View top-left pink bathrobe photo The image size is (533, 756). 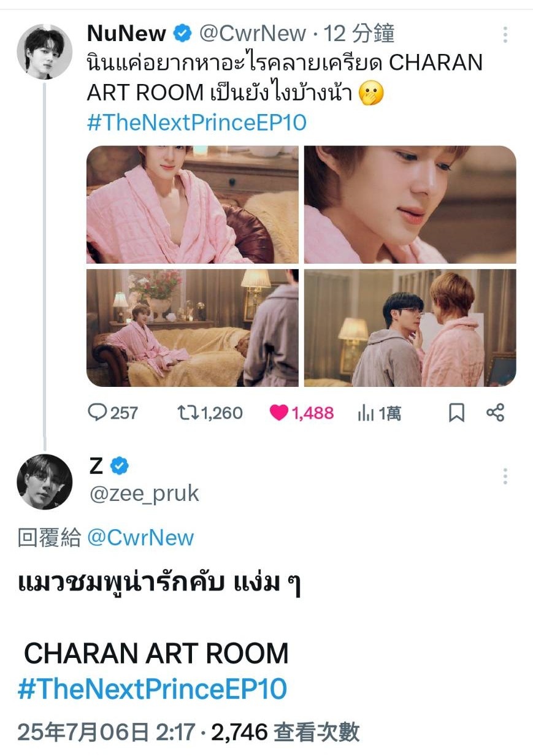pos(193,204)
